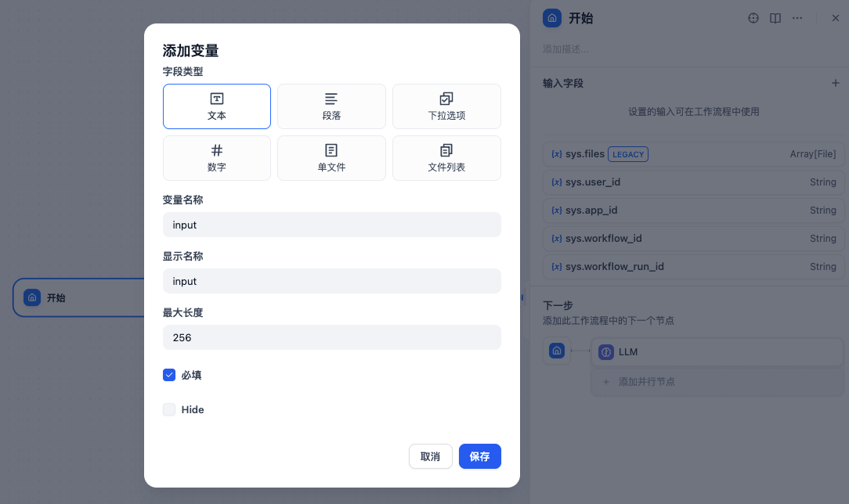Select the 下拉选项 (Dropdown) field type

click(446, 106)
